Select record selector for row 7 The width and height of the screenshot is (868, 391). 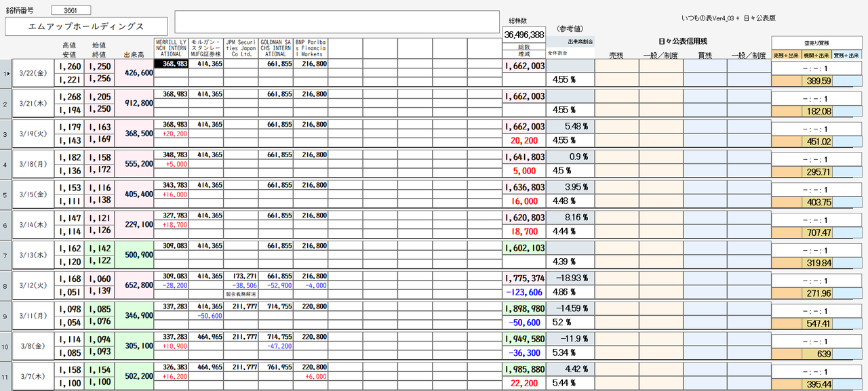(x=5, y=255)
